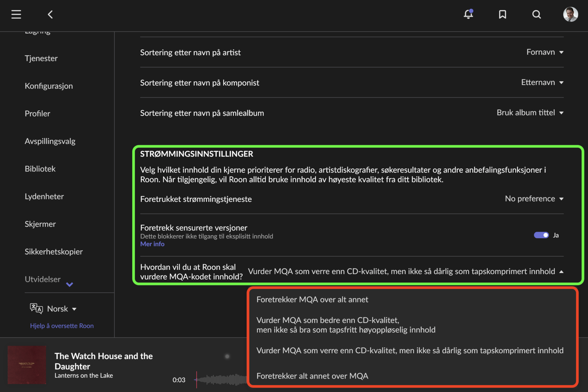Open the hamburger navigation menu
The width and height of the screenshot is (588, 392).
[16, 15]
